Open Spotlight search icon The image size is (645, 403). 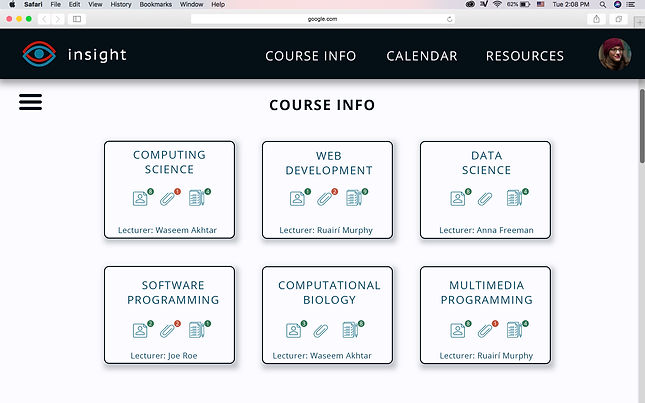coord(603,5)
